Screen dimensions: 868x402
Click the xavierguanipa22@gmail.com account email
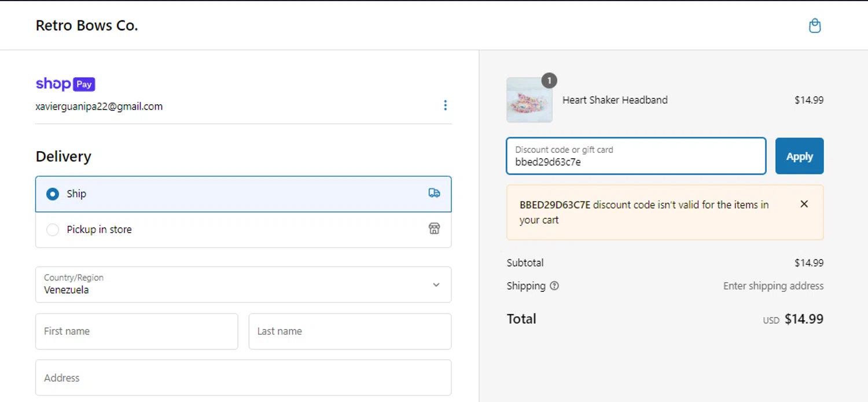(99, 107)
